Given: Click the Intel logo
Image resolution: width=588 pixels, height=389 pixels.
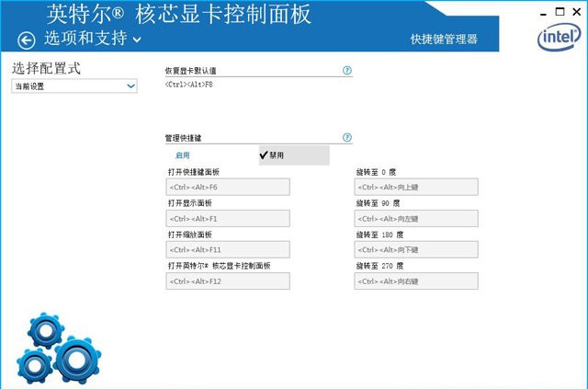Looking at the screenshot, I should tap(560, 37).
